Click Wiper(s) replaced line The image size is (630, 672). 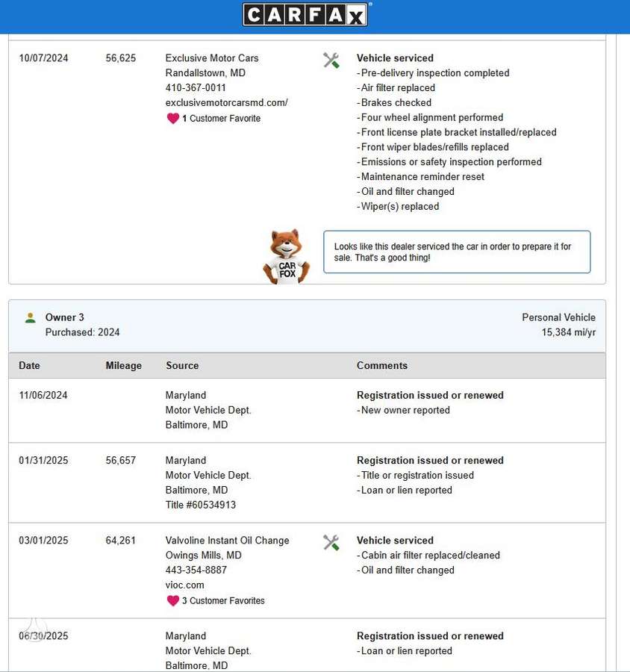click(398, 207)
